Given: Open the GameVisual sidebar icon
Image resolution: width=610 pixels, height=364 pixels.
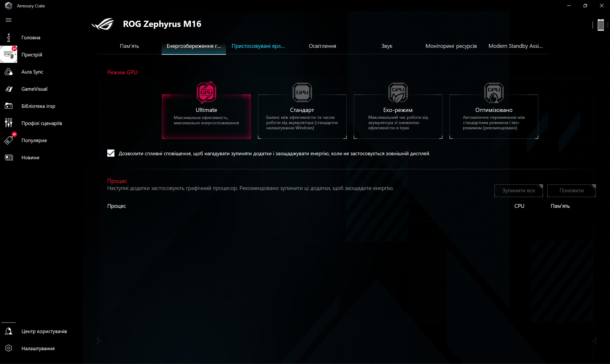Looking at the screenshot, I should pyautogui.click(x=9, y=89).
